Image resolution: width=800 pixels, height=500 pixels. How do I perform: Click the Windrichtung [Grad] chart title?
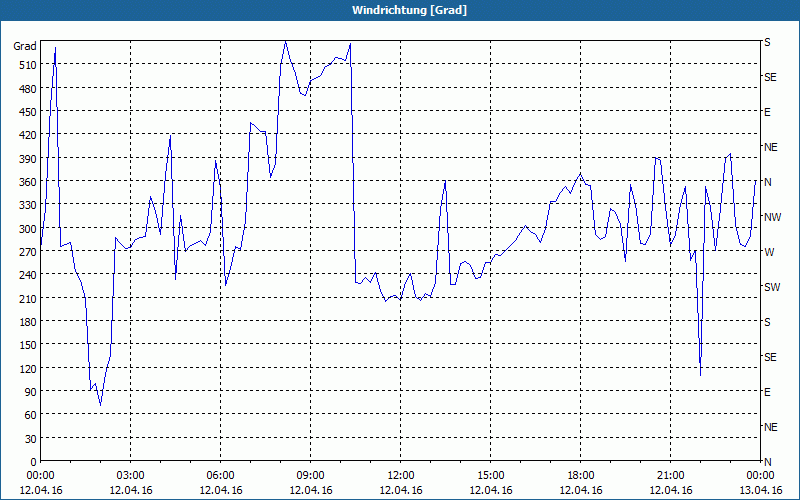pyautogui.click(x=409, y=10)
